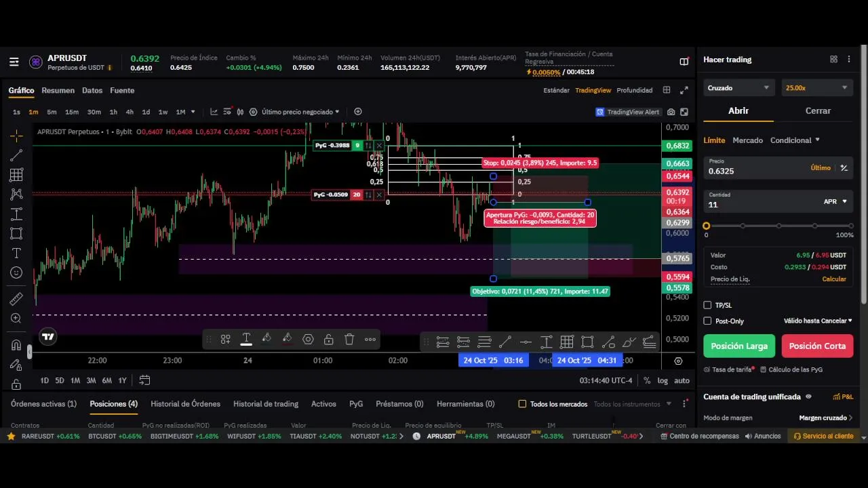This screenshot has width=868, height=488.
Task: Select the Text annotation tool in left toolbar
Action: 16,253
